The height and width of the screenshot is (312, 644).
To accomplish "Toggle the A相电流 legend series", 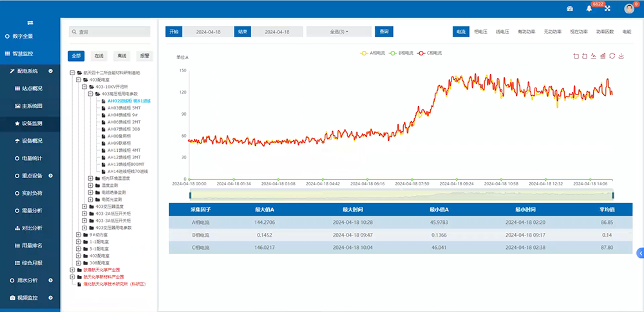I will [x=373, y=53].
